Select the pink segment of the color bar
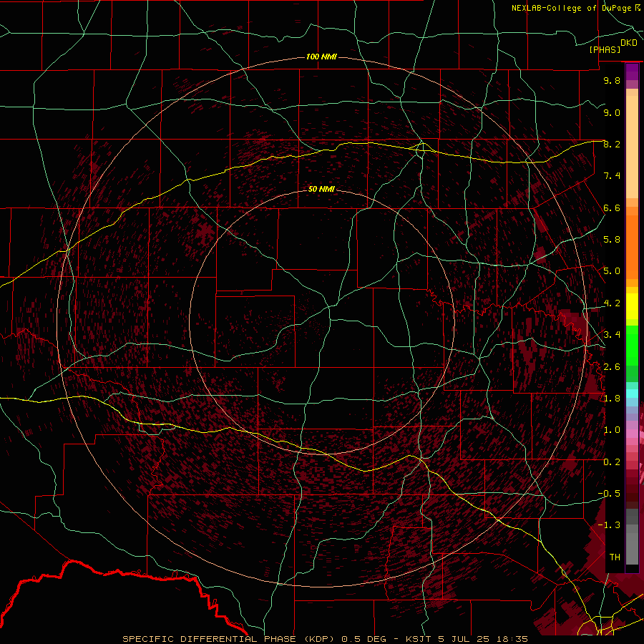This screenshot has width=644, height=644. click(x=632, y=434)
